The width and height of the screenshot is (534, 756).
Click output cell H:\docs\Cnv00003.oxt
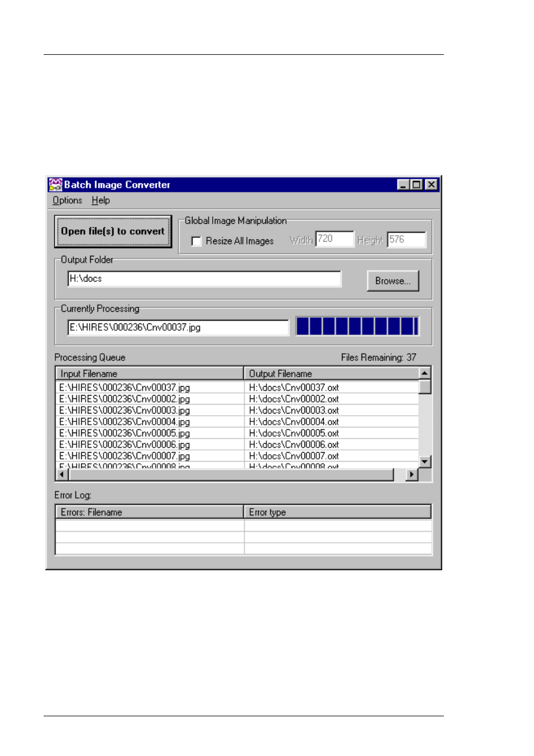331,410
